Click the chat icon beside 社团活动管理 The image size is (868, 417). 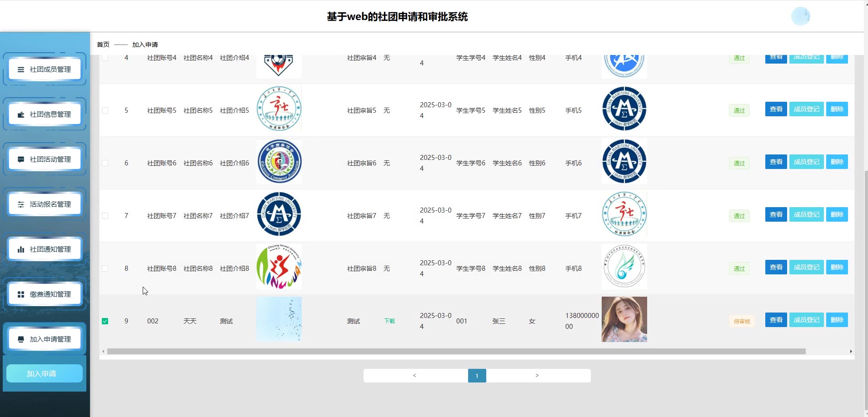[21, 159]
